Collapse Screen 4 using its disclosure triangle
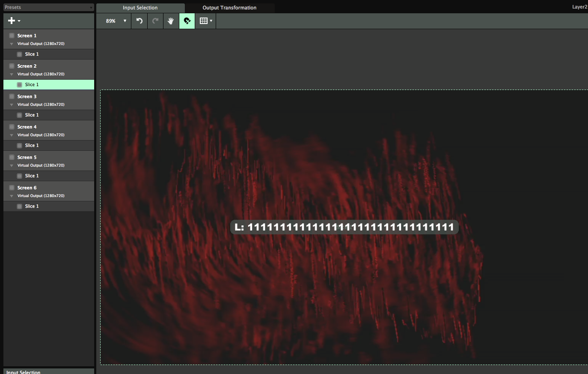This screenshot has height=374, width=588. [12, 135]
